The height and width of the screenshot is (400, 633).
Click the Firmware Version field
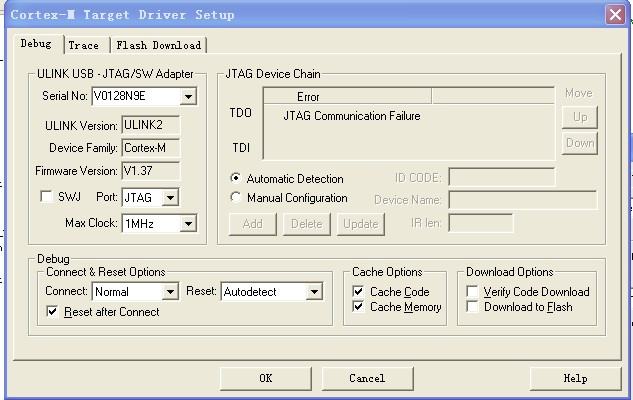(151, 171)
